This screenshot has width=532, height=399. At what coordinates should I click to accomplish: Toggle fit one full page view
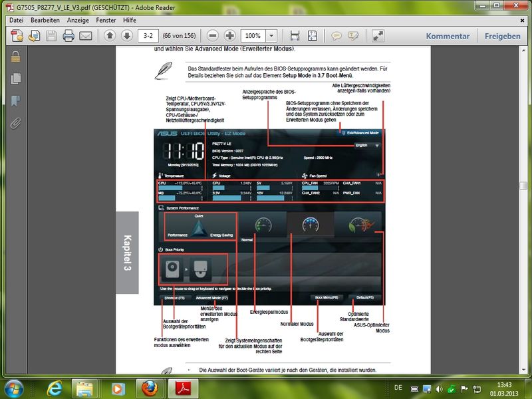[x=312, y=36]
